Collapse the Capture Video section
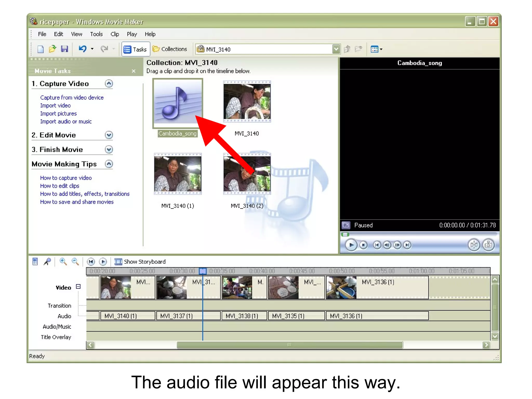Viewport: 532px width, 399px height. click(x=109, y=83)
